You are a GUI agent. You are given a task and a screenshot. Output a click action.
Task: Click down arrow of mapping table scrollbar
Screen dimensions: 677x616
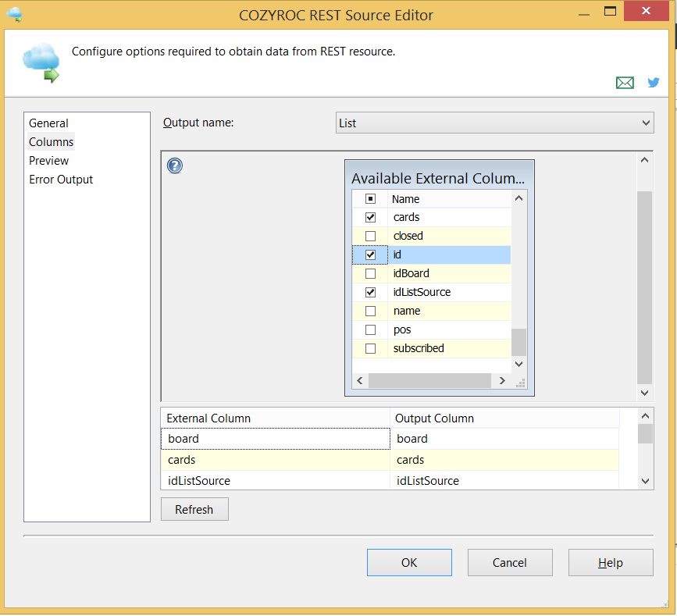(646, 481)
